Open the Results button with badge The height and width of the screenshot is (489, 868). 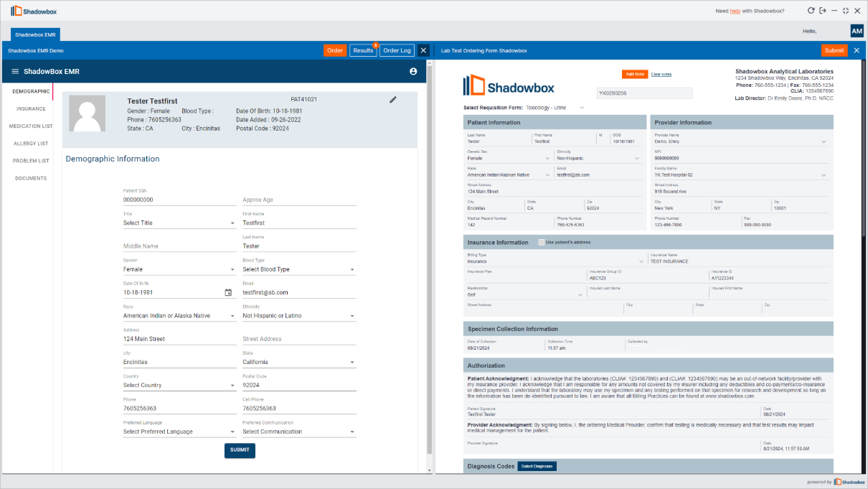[363, 50]
